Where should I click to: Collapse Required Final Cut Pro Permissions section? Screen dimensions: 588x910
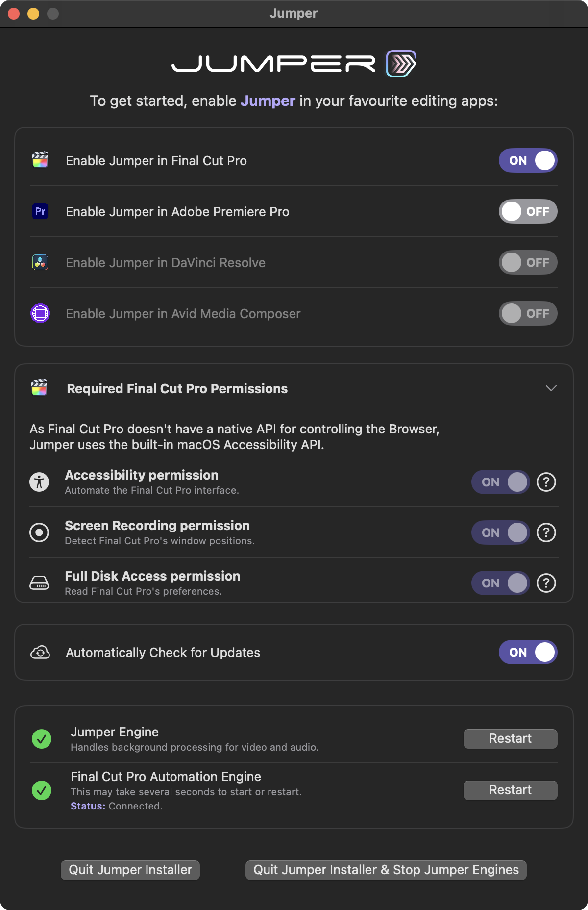tap(551, 388)
